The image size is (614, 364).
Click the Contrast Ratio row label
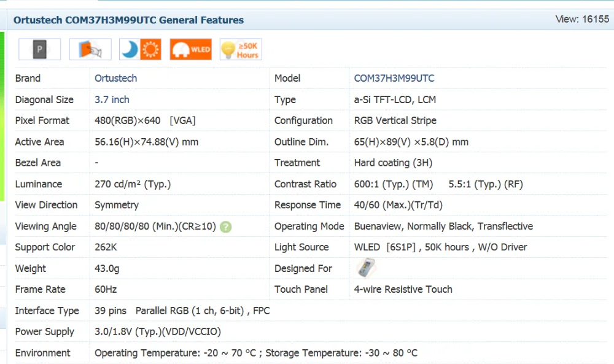tap(305, 184)
